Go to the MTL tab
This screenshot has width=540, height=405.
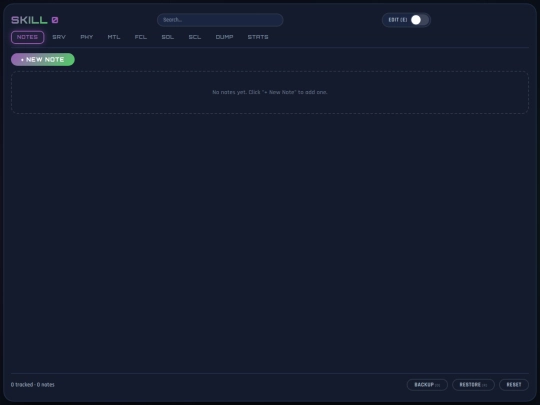pos(114,37)
